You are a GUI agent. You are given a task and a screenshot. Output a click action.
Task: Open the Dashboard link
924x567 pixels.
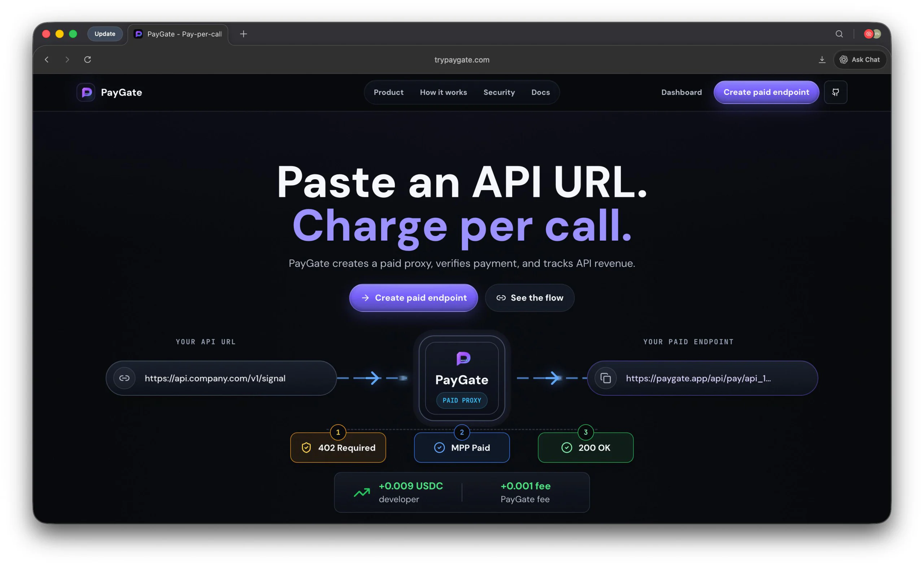tap(681, 92)
